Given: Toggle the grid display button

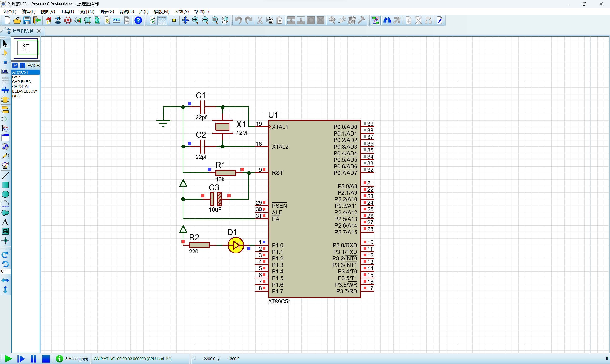Looking at the screenshot, I should point(162,20).
